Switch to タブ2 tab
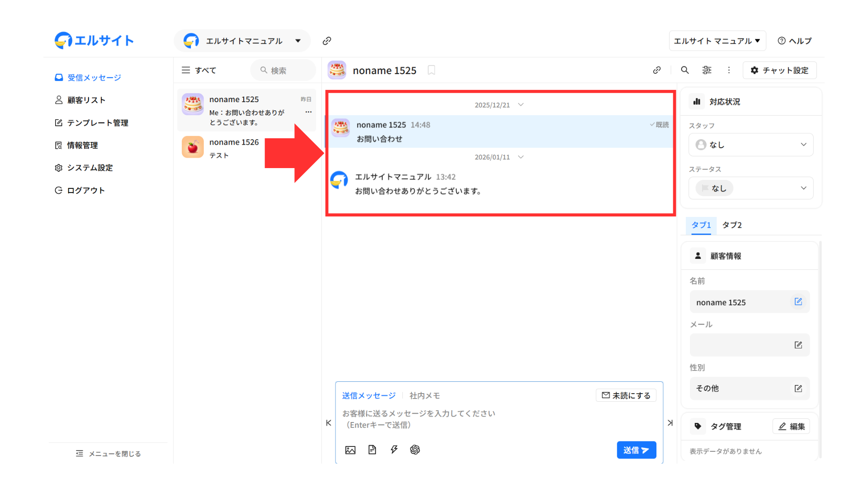 731,225
